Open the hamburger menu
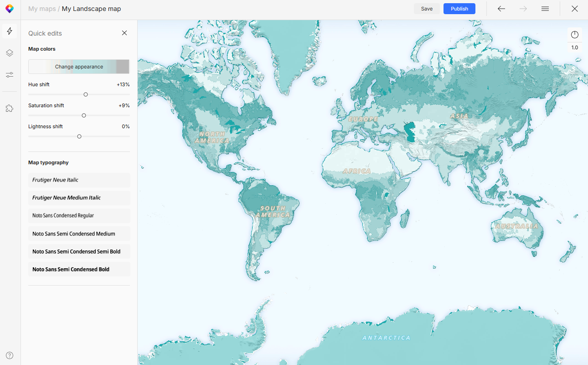 coord(545,9)
